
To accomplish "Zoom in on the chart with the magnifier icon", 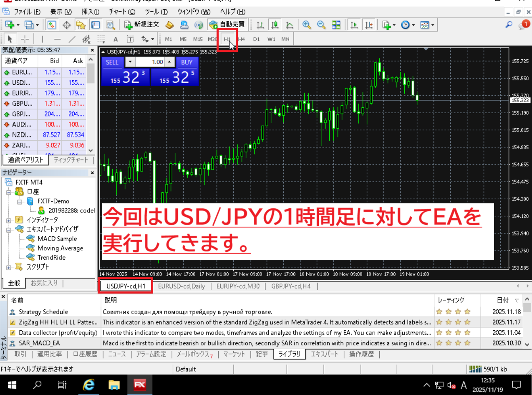I will tap(307, 25).
